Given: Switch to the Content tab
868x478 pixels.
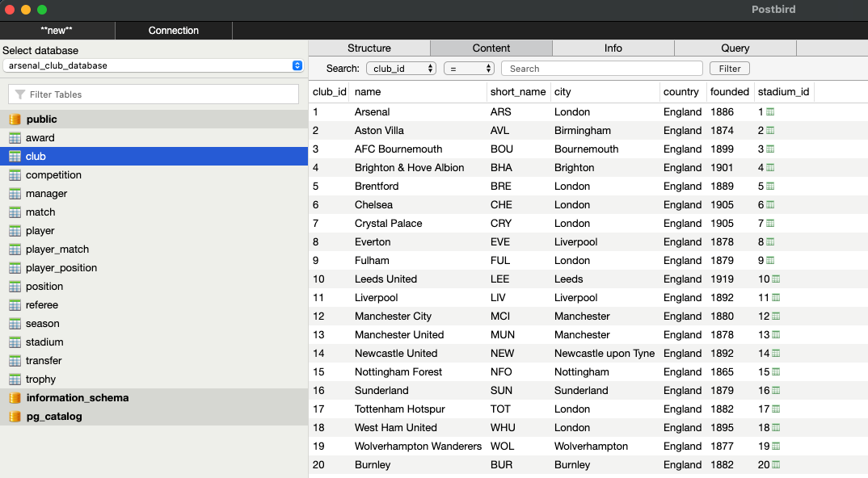Looking at the screenshot, I should pyautogui.click(x=491, y=48).
